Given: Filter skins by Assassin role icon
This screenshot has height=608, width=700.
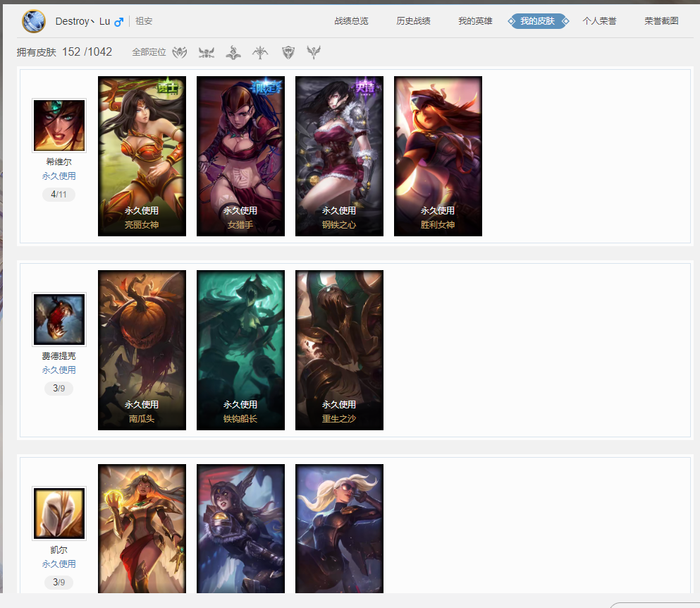Looking at the screenshot, I should [x=180, y=52].
